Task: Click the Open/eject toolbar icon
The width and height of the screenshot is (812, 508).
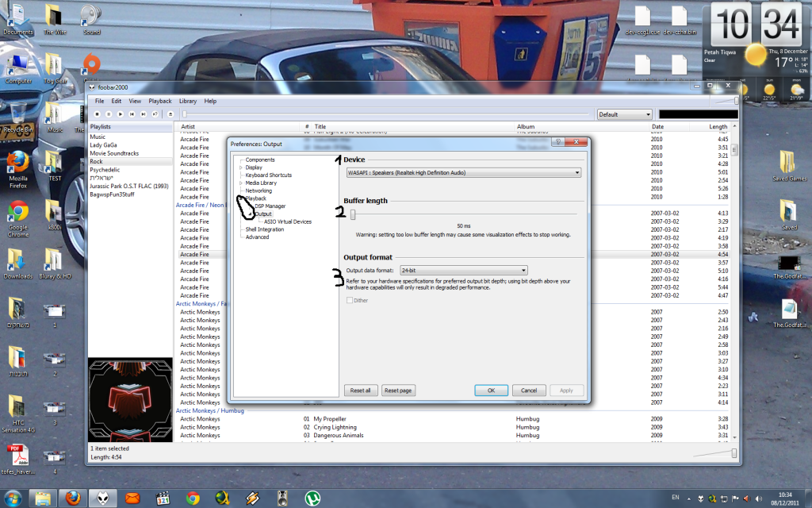Action: [170, 114]
